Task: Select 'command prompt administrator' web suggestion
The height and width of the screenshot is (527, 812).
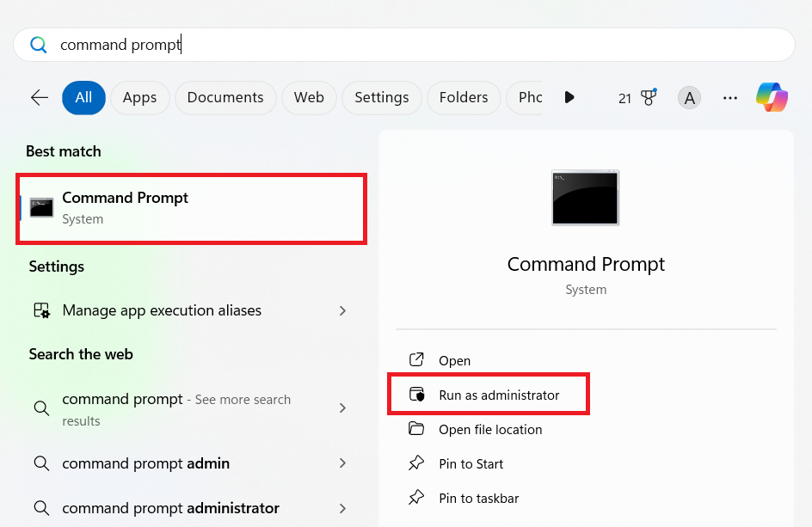Action: tap(189, 508)
